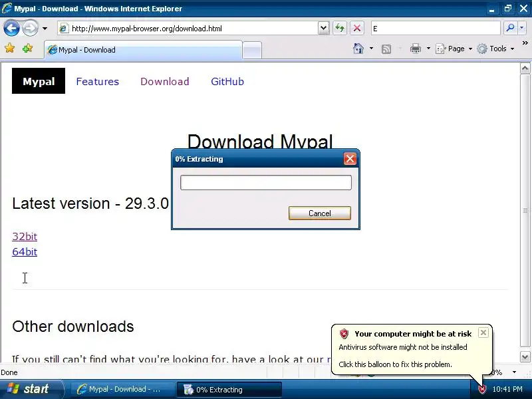
Task: Click the RSS feeds icon
Action: click(x=386, y=49)
